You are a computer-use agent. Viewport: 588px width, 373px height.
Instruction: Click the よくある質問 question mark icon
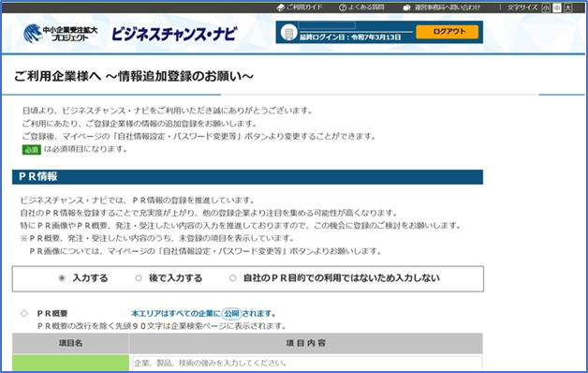click(x=343, y=7)
